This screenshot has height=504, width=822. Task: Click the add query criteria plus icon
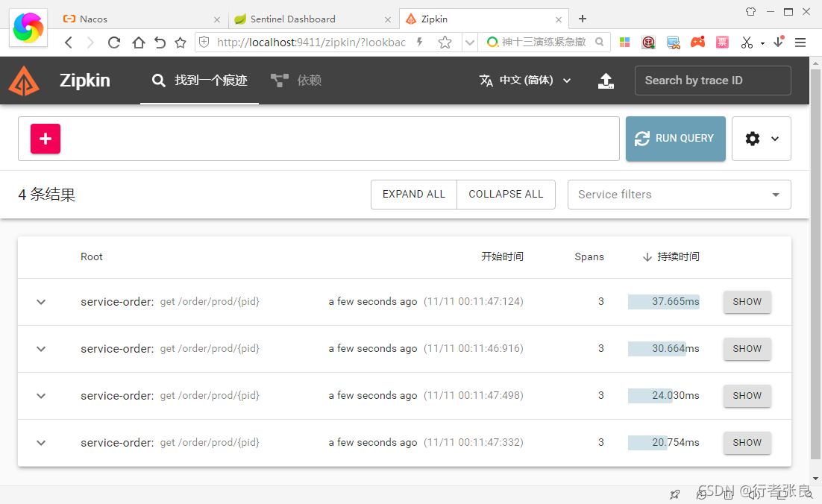(45, 139)
